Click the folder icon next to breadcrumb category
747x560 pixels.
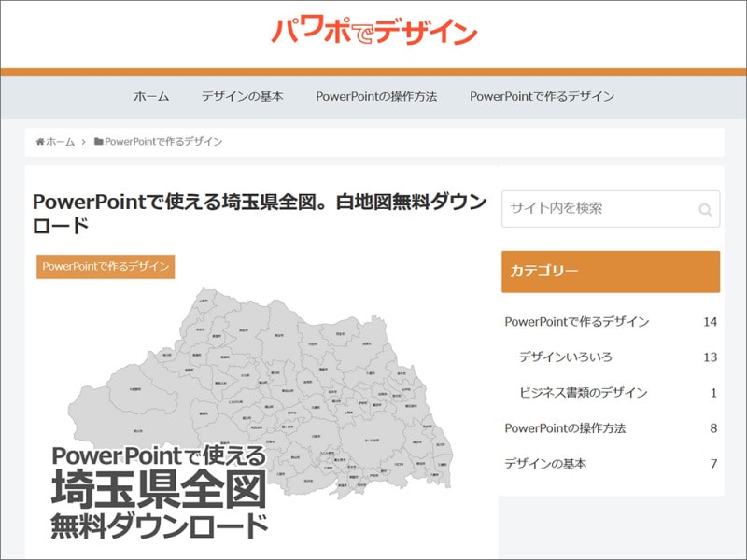click(x=99, y=143)
